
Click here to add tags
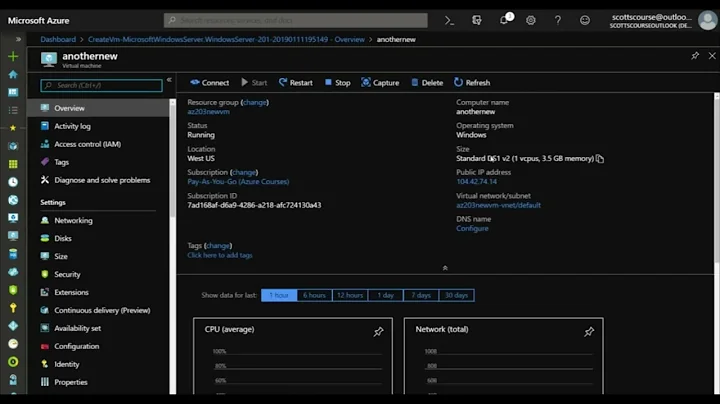[220, 255]
